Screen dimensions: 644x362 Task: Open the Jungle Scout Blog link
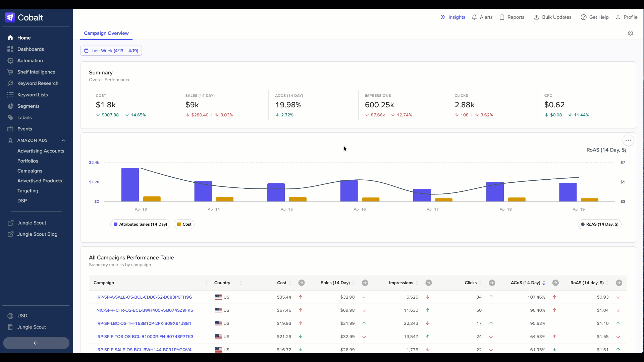coord(37,234)
